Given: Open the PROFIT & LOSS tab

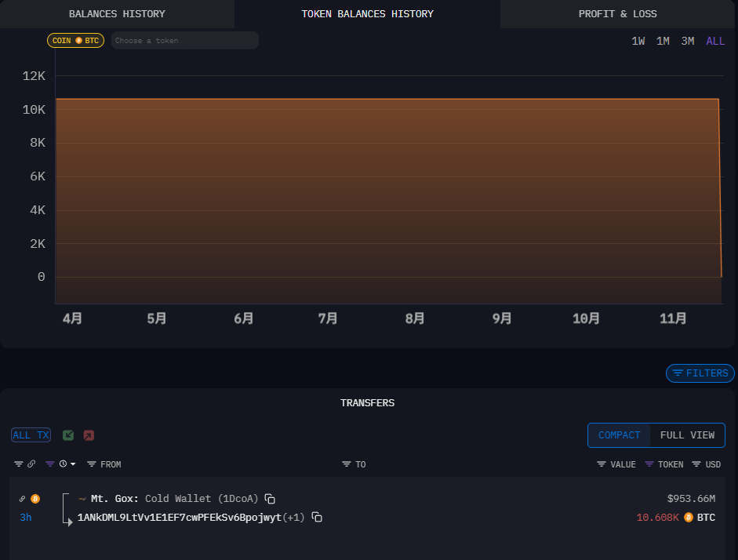Looking at the screenshot, I should click(617, 14).
